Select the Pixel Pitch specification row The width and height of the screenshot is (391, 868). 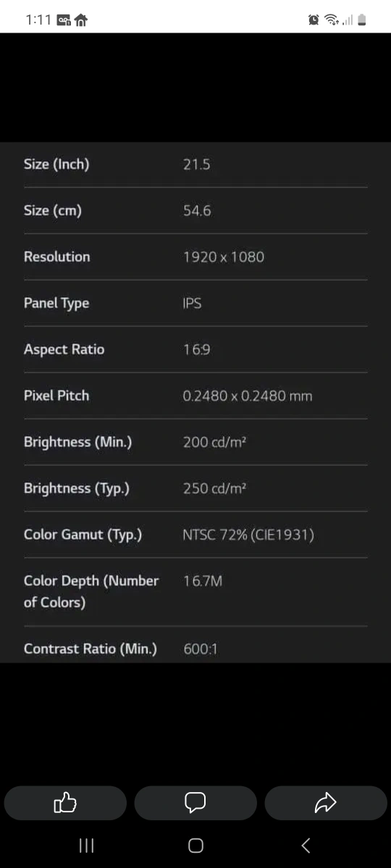(195, 396)
